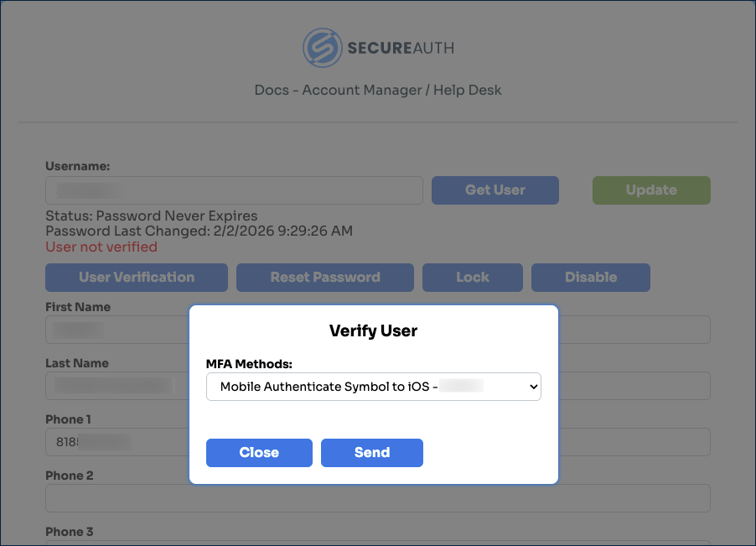
Task: Click the Get User button
Action: pos(495,190)
